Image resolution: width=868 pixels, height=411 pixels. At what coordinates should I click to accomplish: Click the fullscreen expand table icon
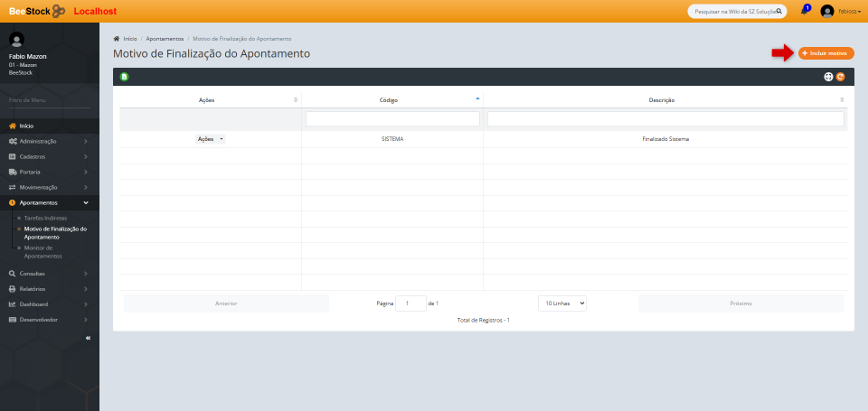(x=828, y=77)
